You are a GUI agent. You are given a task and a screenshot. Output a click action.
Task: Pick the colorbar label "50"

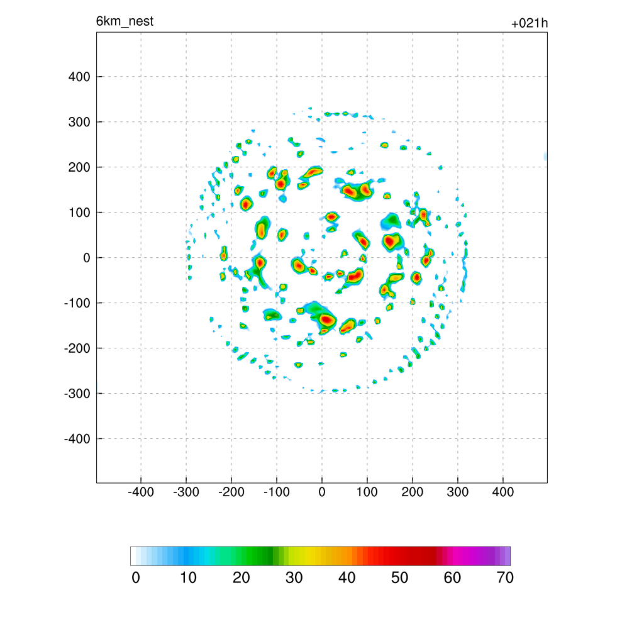click(x=399, y=578)
